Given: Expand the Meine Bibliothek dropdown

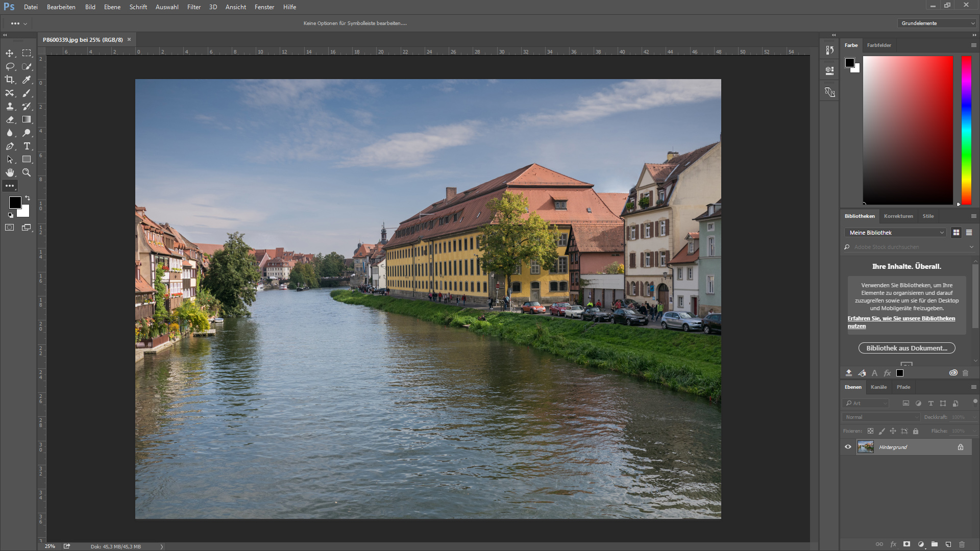Looking at the screenshot, I should coord(896,233).
